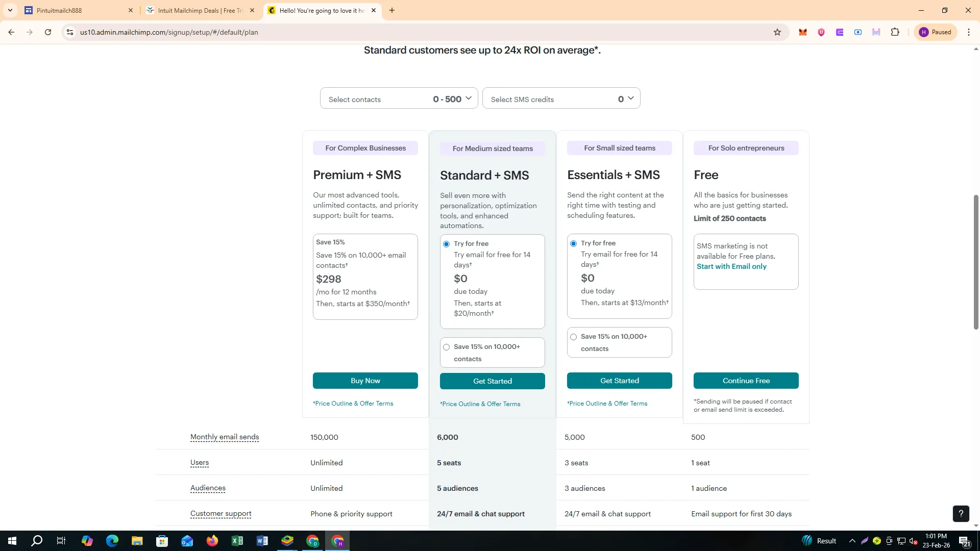Open Premium Price Outline & Offer Terms
This screenshot has height=551, width=980.
(x=353, y=404)
